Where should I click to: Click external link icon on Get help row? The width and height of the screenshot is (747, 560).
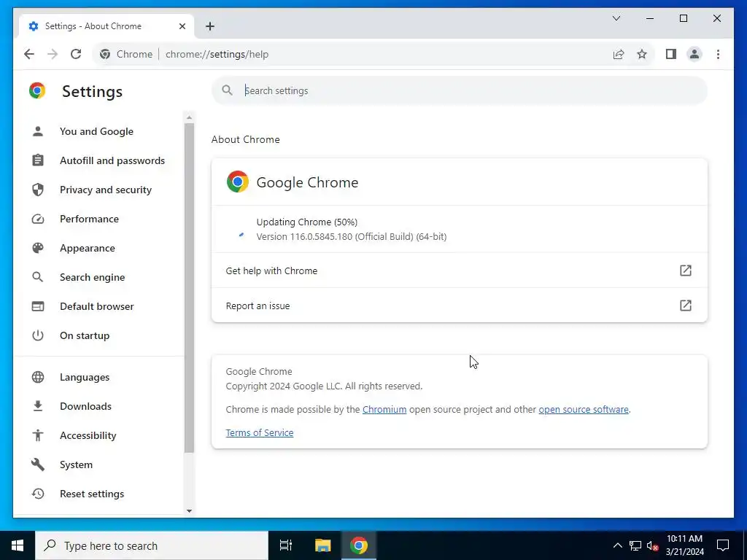[685, 271]
